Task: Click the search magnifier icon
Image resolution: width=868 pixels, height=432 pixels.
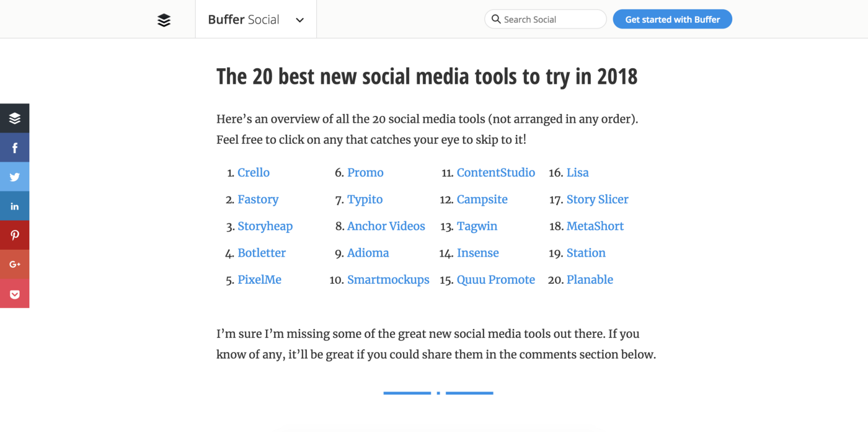Action: pos(496,19)
